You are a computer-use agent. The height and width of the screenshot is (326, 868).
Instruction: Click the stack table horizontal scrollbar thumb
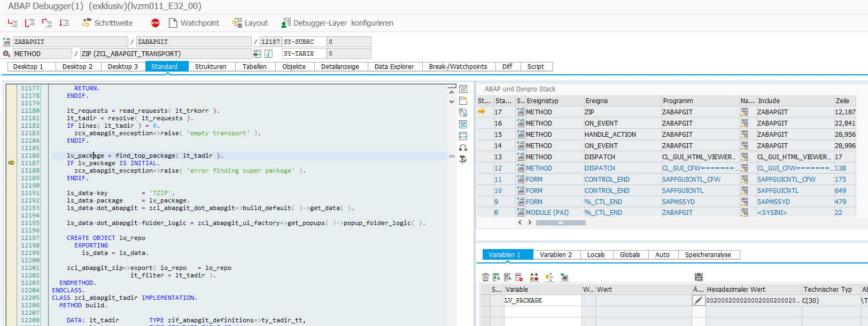561,223
